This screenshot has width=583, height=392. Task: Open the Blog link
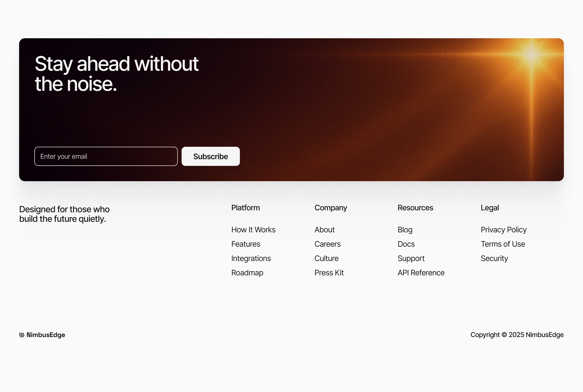[x=405, y=230]
